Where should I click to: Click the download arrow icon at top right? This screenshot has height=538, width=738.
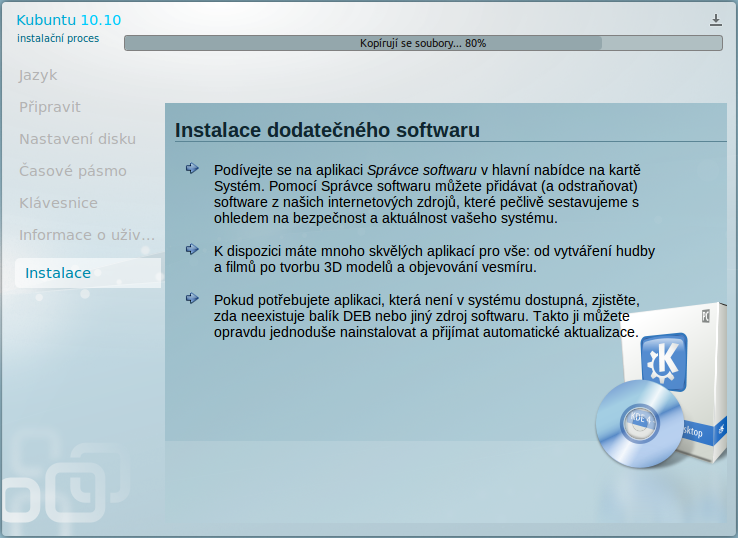pos(715,20)
